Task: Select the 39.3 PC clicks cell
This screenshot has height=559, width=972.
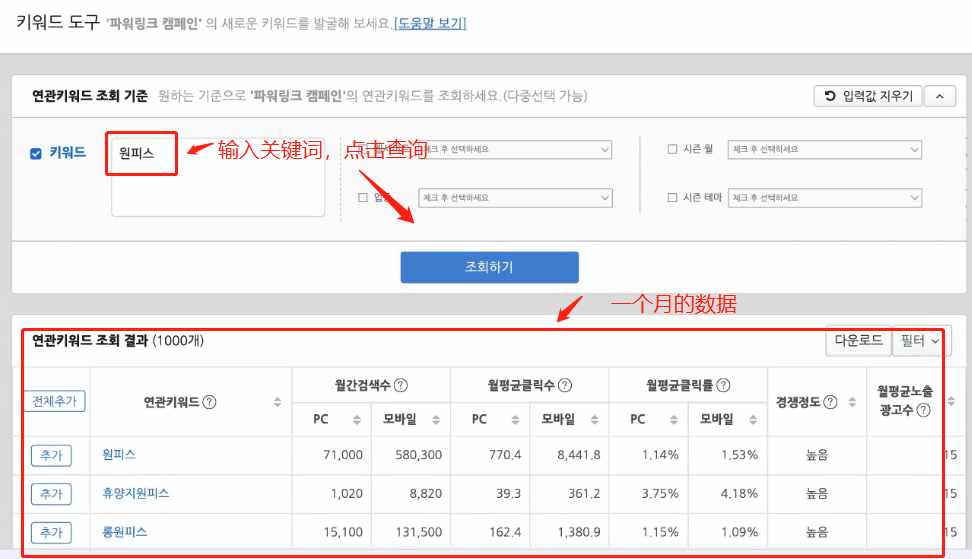Action: coord(508,493)
